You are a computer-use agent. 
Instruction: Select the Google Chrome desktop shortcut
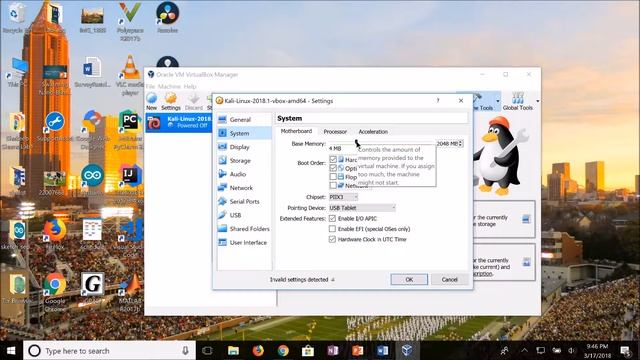coord(55,291)
